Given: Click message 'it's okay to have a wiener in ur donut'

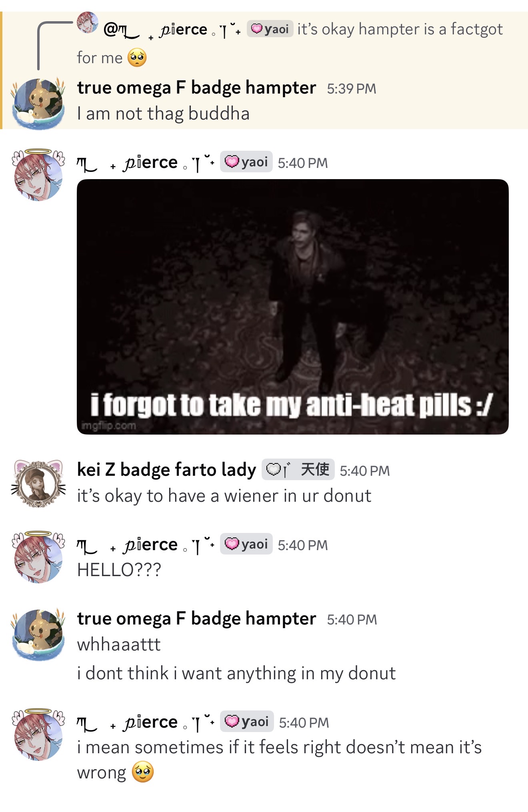Looking at the screenshot, I should [224, 496].
